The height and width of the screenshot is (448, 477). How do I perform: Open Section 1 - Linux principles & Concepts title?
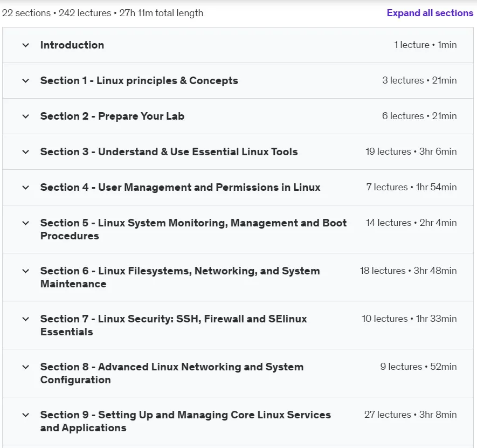[139, 81]
